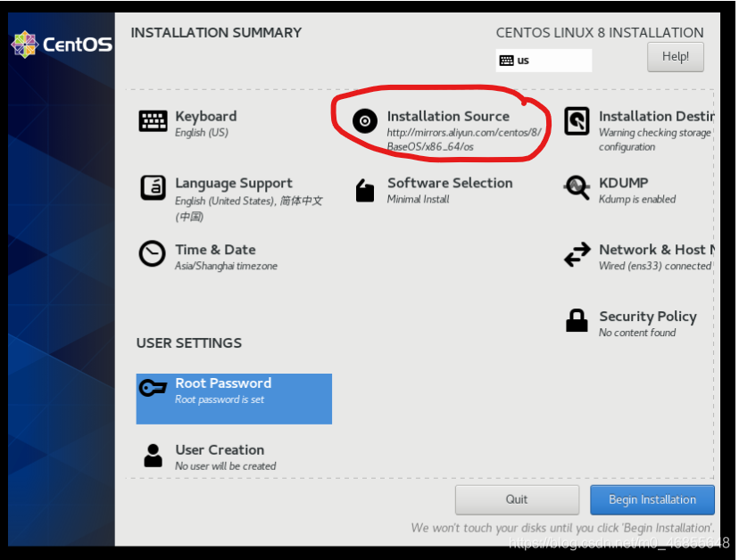Click the INSTALLATION SUMMARY heading
This screenshot has height=560, width=739.
pyautogui.click(x=216, y=32)
